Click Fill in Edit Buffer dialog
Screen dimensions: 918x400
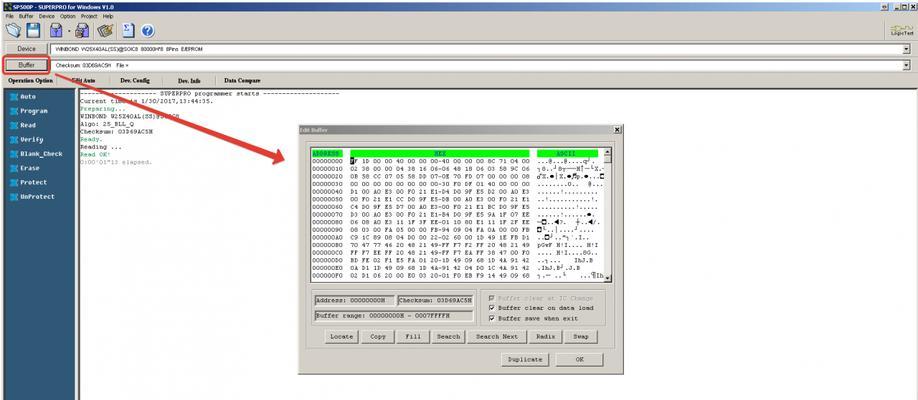[413, 337]
